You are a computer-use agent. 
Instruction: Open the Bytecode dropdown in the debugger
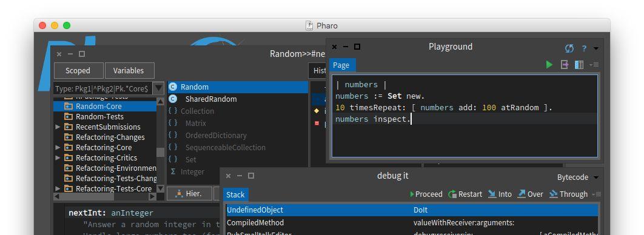coord(578,177)
